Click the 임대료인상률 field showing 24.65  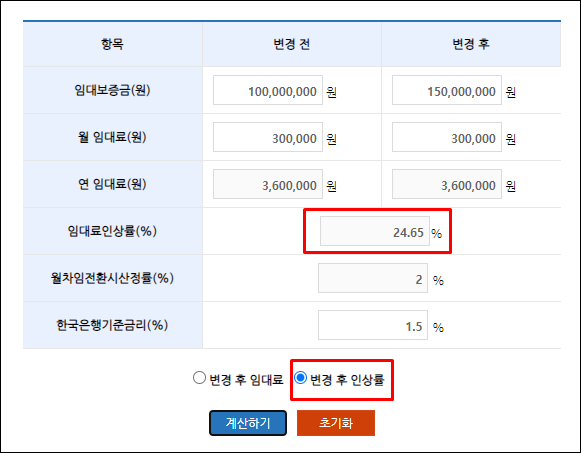(375, 231)
